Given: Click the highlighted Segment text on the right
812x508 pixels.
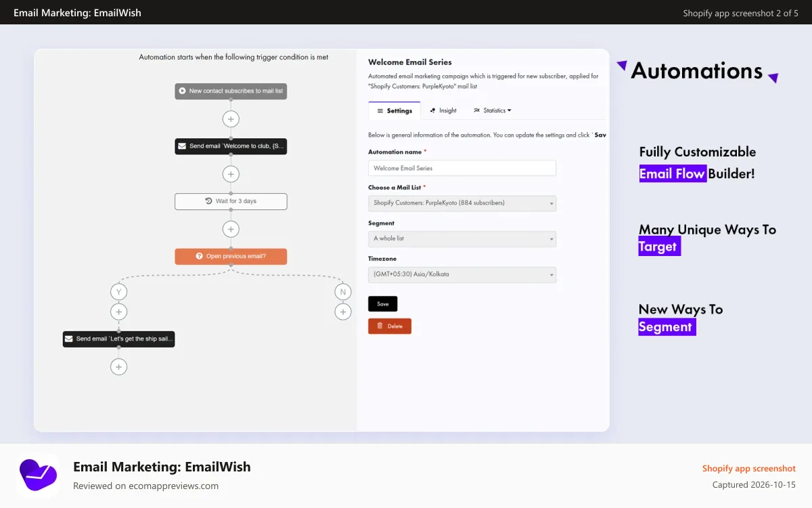Looking at the screenshot, I should tap(667, 326).
